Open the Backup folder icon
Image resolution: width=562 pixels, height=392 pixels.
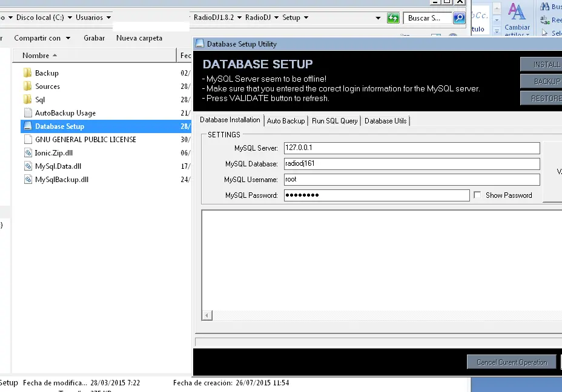coord(27,73)
